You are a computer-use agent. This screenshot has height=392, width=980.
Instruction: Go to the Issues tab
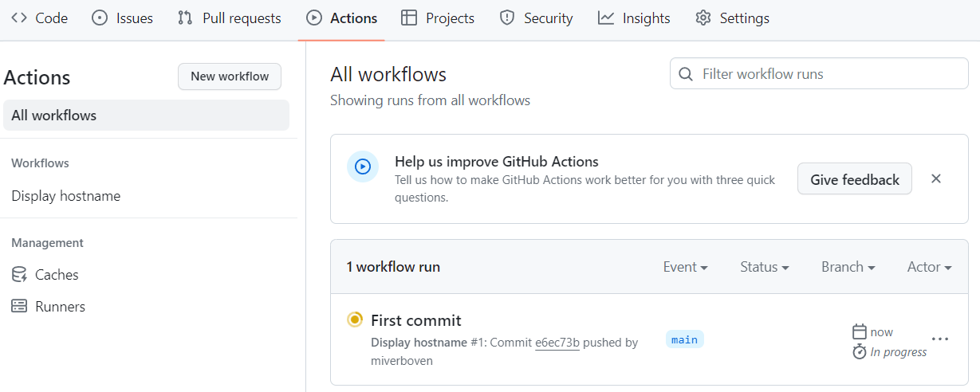click(122, 18)
